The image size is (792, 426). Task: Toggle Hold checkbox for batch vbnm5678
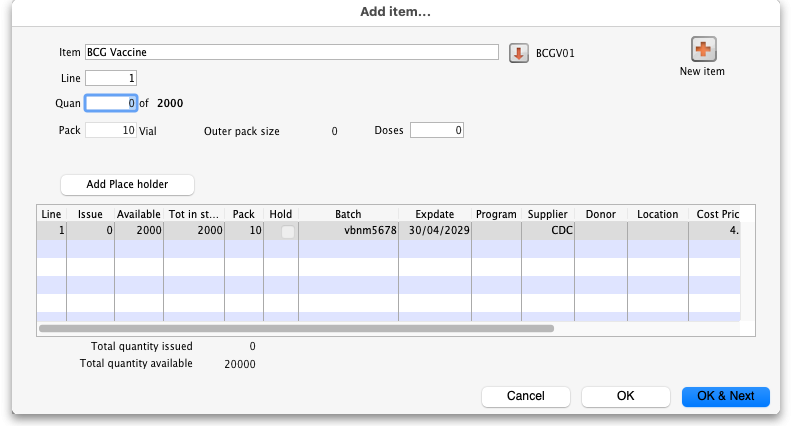tap(288, 232)
